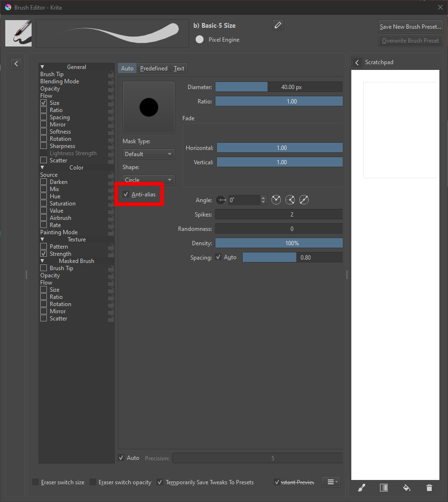The height and width of the screenshot is (502, 448).
Task: Open the Shape dropdown showing Circle
Action: pos(148,180)
